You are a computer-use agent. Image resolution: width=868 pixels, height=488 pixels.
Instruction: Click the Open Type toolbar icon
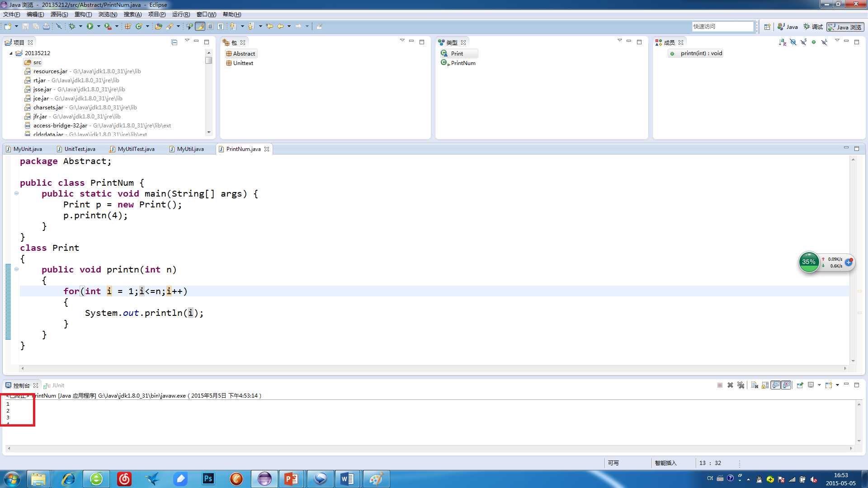pyautogui.click(x=158, y=27)
